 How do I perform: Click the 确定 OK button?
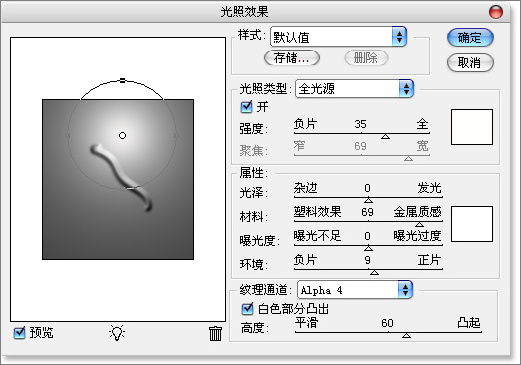pos(470,37)
